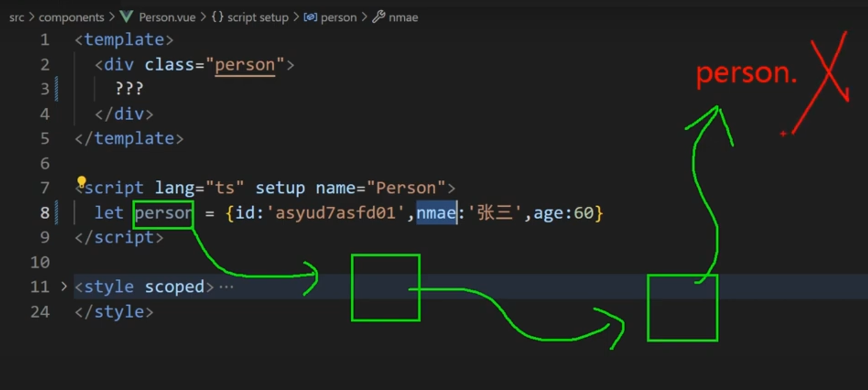This screenshot has height=390, width=868.
Task: Click the opening template tag on line 1
Action: point(124,40)
